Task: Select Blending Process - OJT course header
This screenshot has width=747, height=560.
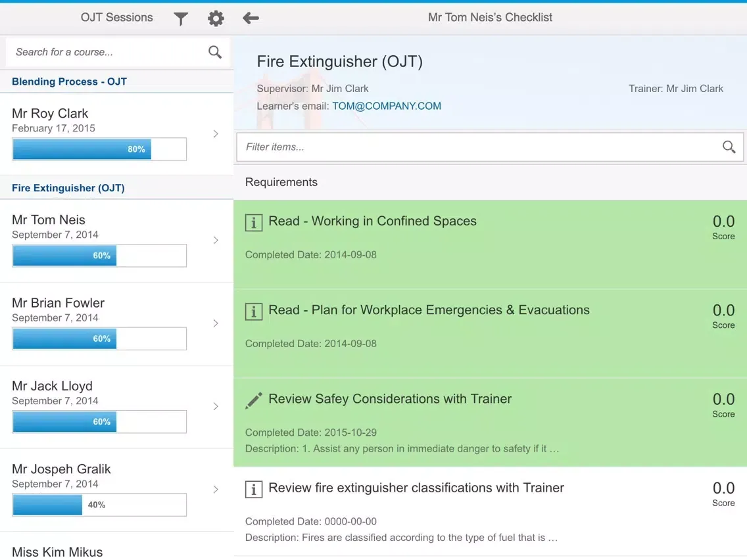Action: (x=117, y=82)
